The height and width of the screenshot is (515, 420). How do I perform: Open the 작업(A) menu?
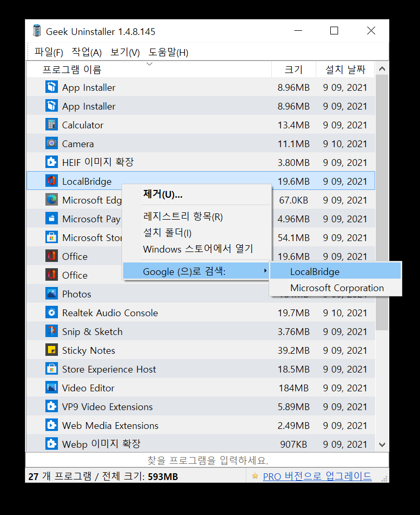point(87,52)
